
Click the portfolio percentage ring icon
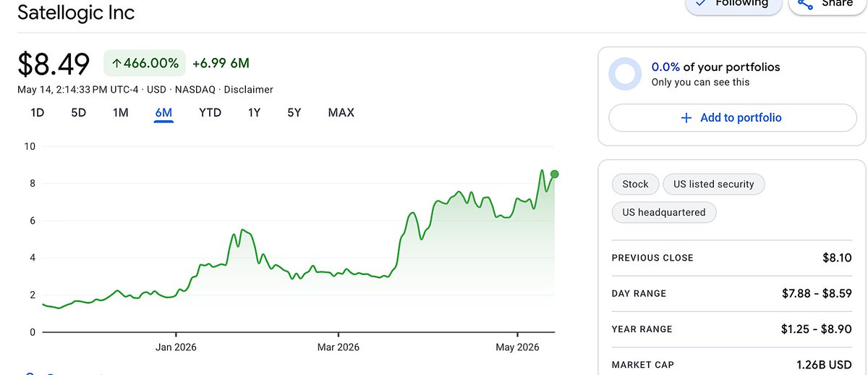click(x=625, y=74)
